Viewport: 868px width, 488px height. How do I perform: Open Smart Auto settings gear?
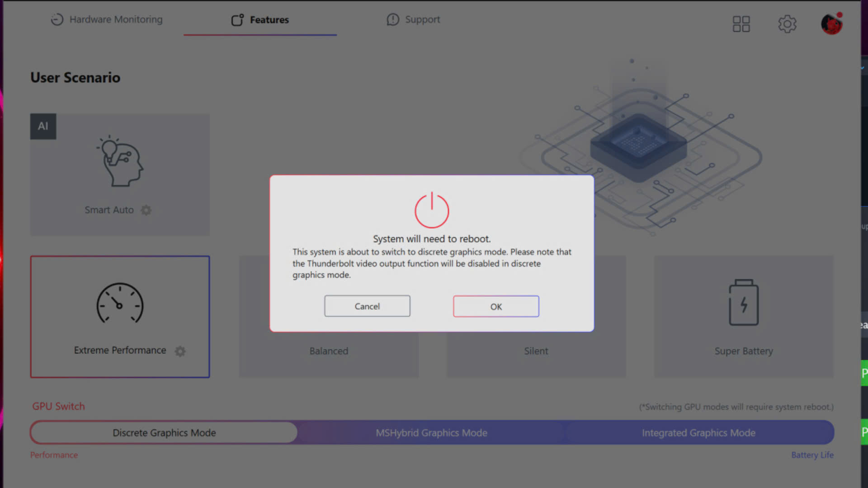[146, 210]
